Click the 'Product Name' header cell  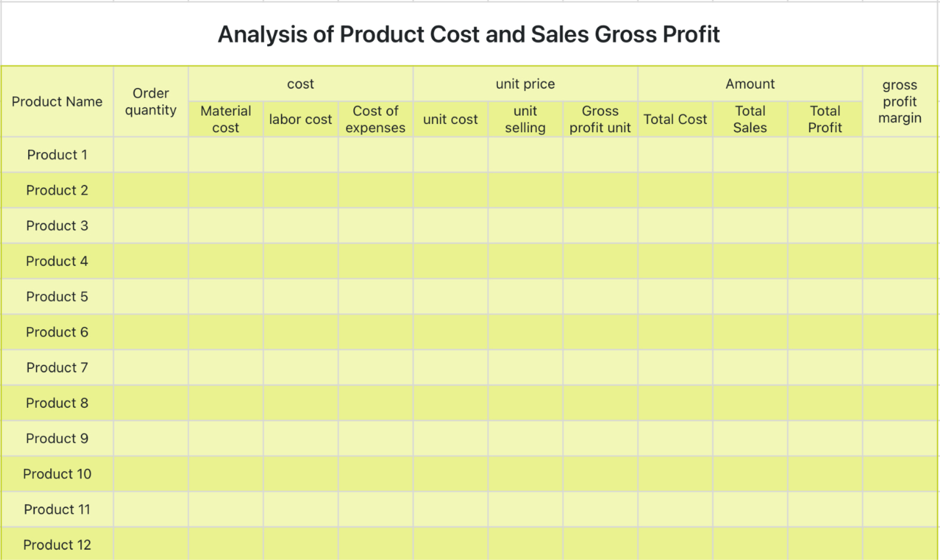tap(57, 102)
